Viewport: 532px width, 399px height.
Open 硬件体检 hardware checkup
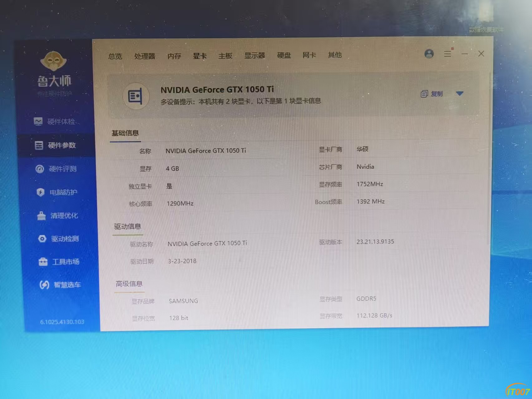tap(55, 121)
